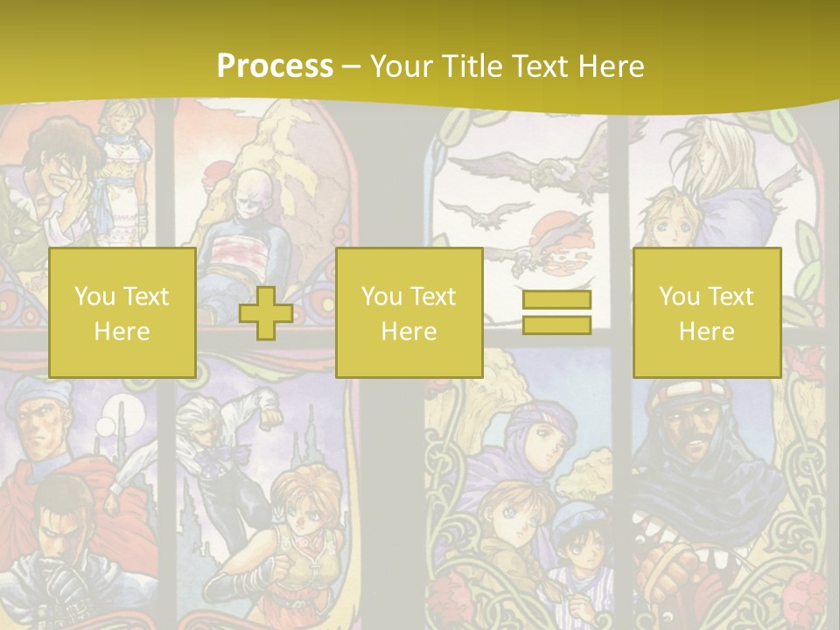Click the plus sign shape

click(266, 313)
